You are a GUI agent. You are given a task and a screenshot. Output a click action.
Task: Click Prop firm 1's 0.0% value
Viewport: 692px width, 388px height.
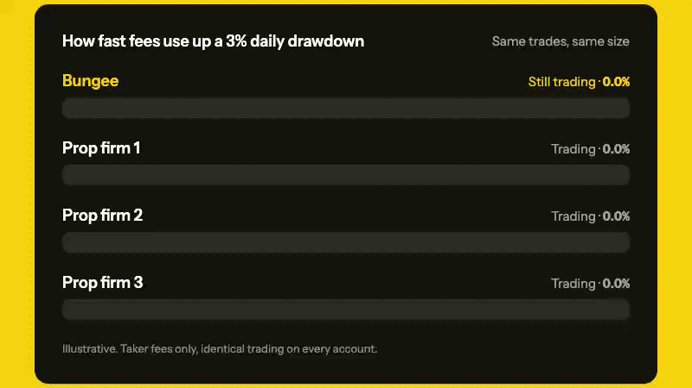[616, 149]
